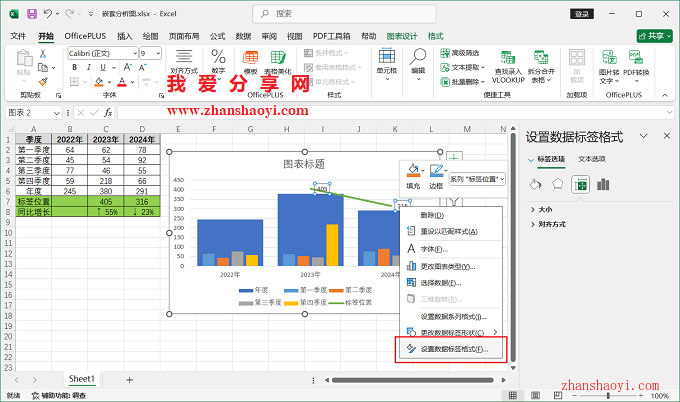The image size is (680, 402).
Task: Click 辅助功能 accessibility status in status bar
Action: click(x=59, y=395)
